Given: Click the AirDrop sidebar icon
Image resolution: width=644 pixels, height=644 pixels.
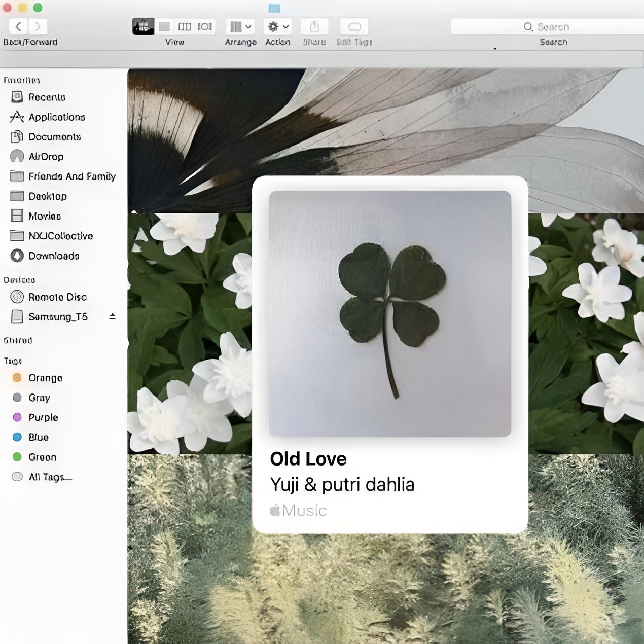Looking at the screenshot, I should (17, 157).
